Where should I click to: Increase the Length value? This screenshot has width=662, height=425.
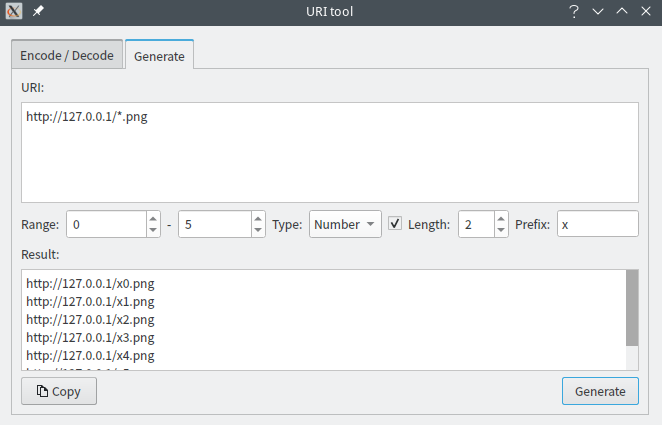[501, 219]
